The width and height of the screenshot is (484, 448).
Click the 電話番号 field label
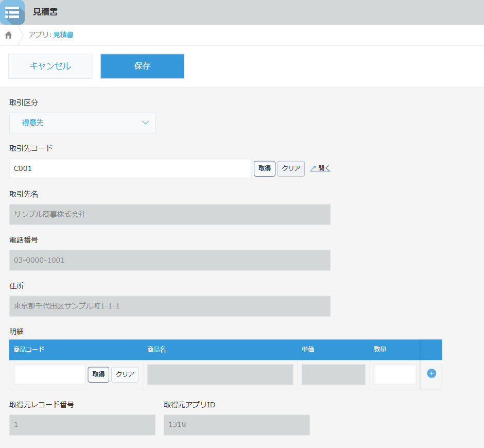click(24, 240)
